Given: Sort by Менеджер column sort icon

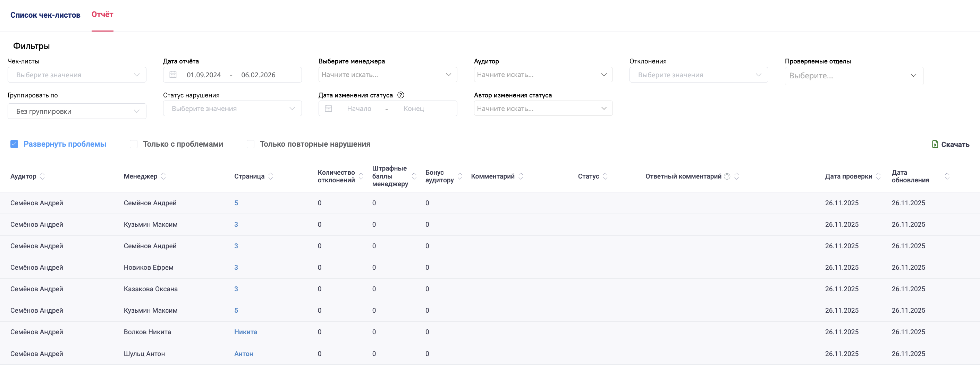Looking at the screenshot, I should pos(163,176).
